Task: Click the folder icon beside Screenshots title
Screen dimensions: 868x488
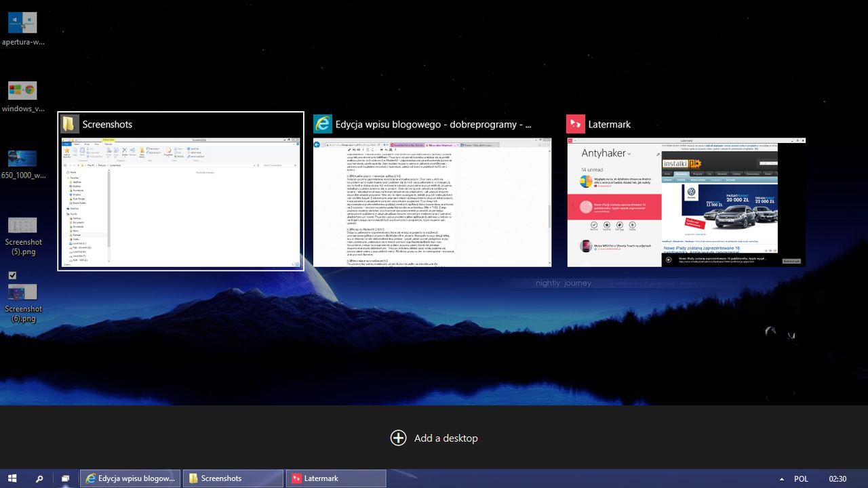Action: [x=69, y=124]
